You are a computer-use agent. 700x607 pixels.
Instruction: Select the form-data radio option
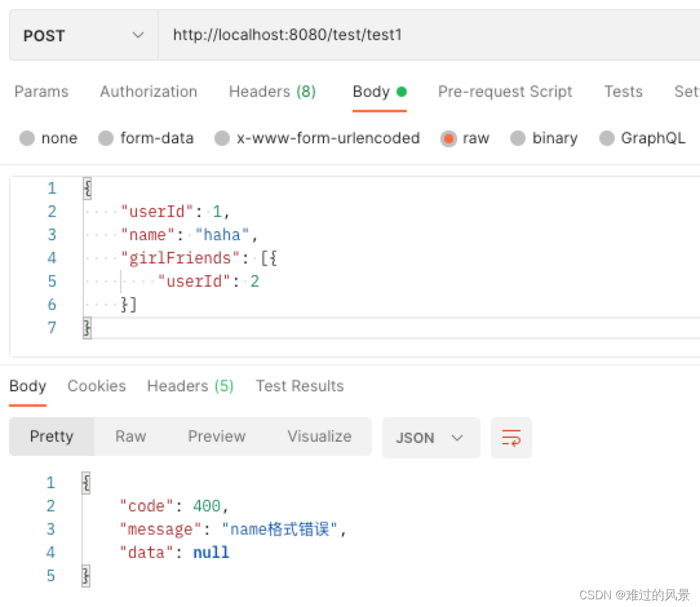point(106,138)
